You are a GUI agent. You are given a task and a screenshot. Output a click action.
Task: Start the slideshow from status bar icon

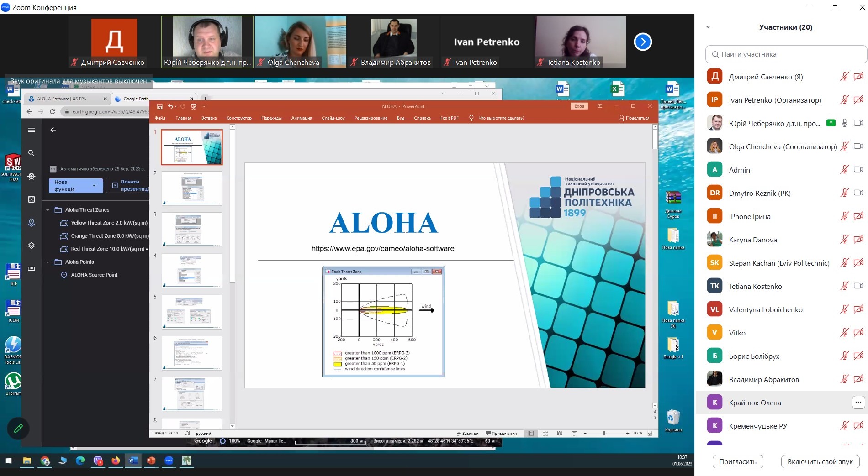coord(574,433)
